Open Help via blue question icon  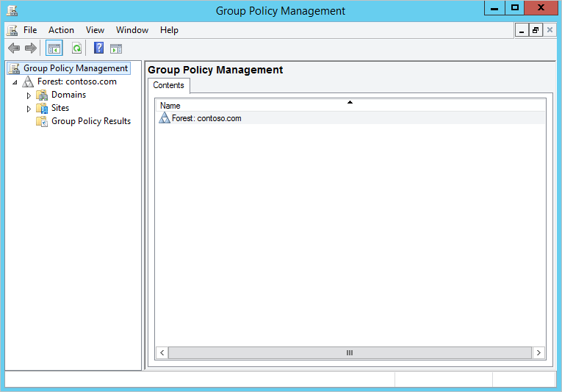[x=98, y=48]
